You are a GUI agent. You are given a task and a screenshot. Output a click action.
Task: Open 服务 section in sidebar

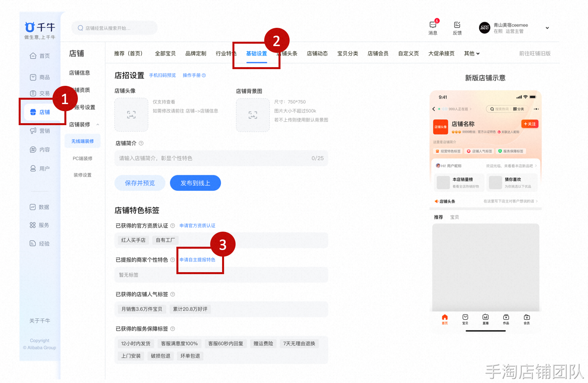pos(39,225)
